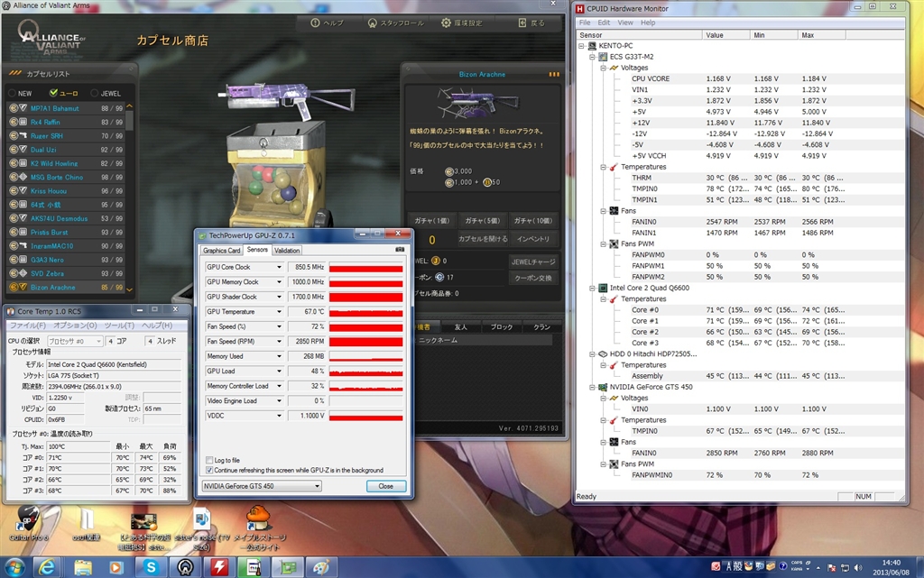Switch to GPU-Z taskbar icon
The height and width of the screenshot is (578, 924).
[x=288, y=567]
